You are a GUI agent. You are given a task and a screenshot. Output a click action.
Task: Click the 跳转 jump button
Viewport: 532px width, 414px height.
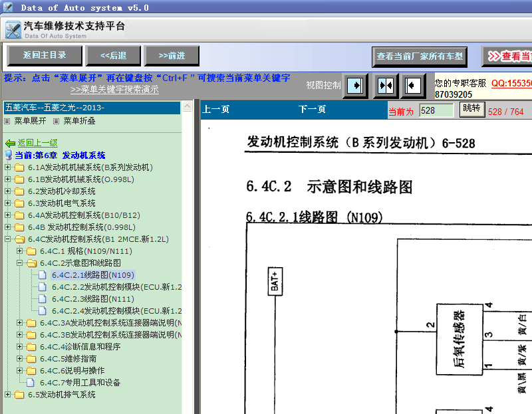tap(472, 109)
